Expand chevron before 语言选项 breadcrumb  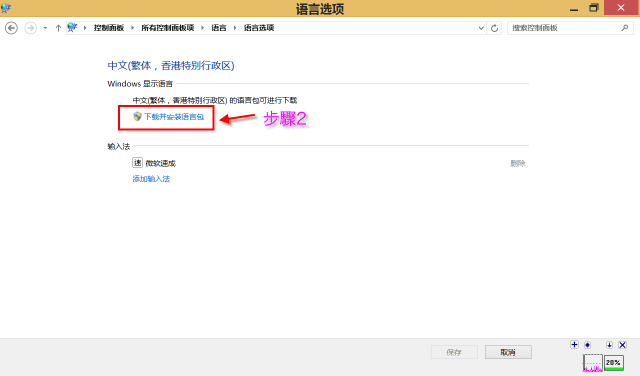[235, 28]
